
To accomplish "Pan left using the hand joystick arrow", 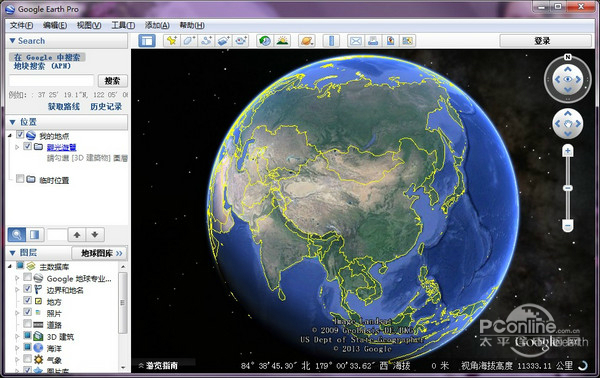I will tap(558, 124).
